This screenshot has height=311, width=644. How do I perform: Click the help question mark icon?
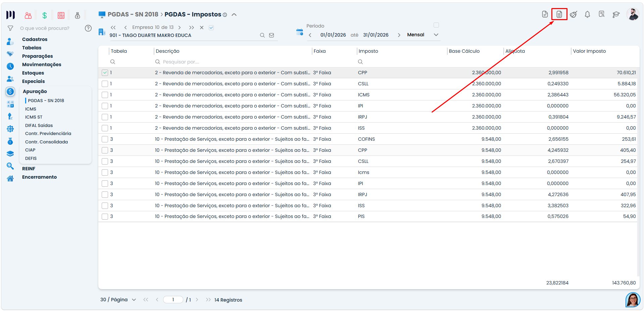pos(88,28)
